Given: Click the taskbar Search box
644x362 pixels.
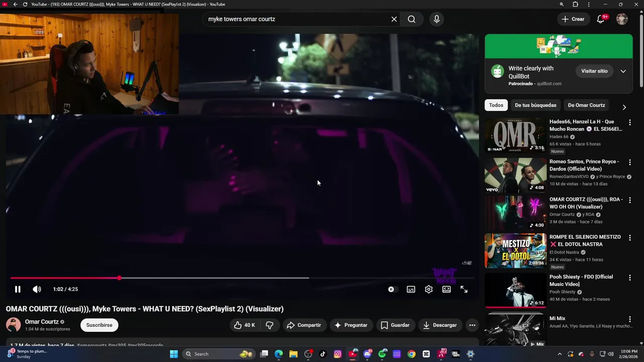Looking at the screenshot, I should click(218, 354).
